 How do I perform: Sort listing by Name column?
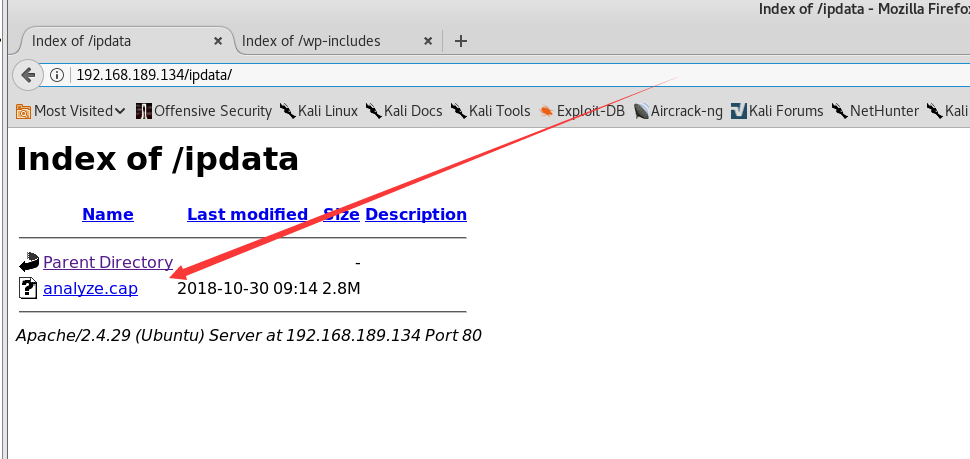108,215
